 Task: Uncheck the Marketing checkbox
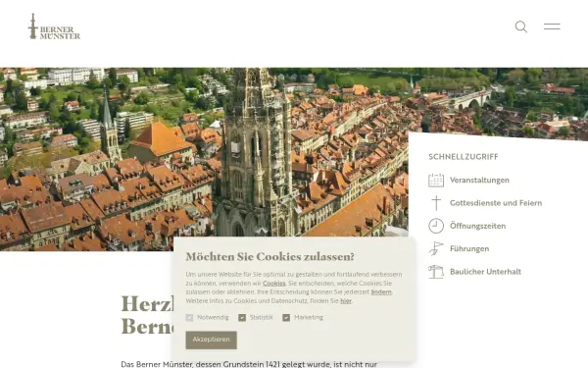286,318
